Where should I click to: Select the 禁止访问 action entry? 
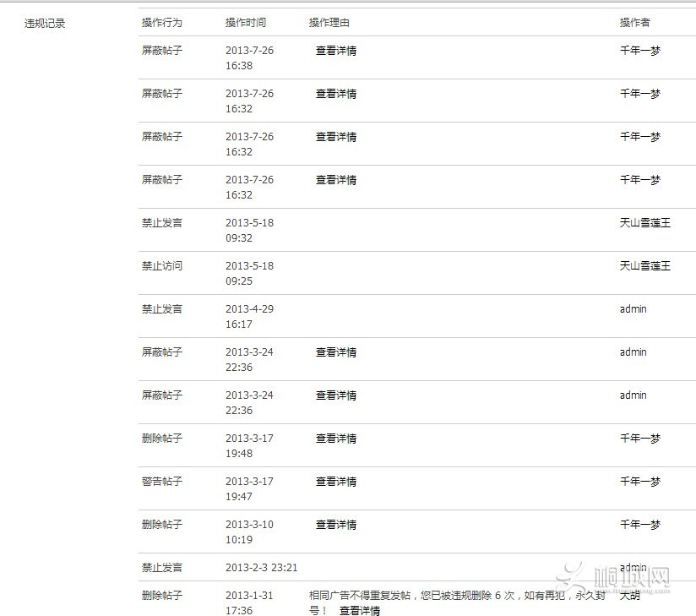click(x=161, y=266)
